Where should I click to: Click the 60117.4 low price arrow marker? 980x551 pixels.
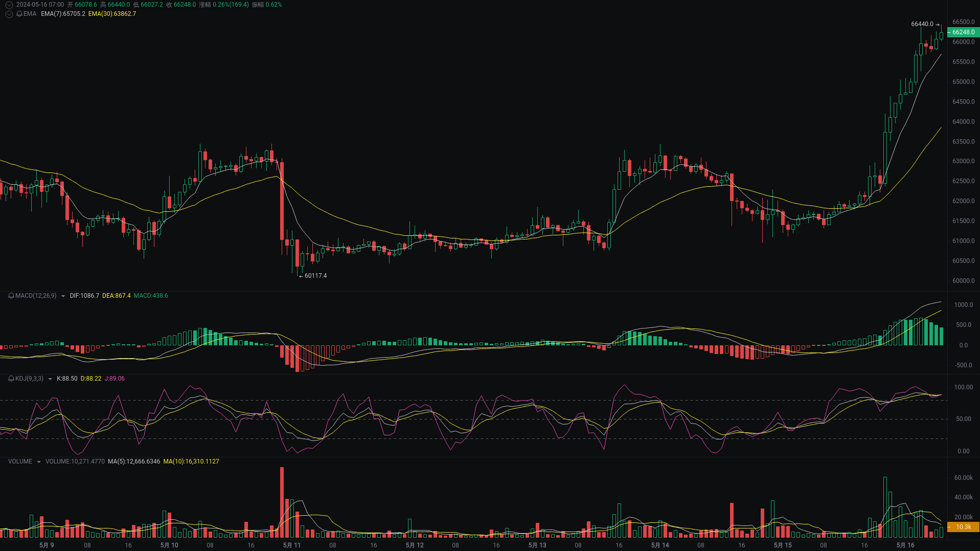point(313,276)
